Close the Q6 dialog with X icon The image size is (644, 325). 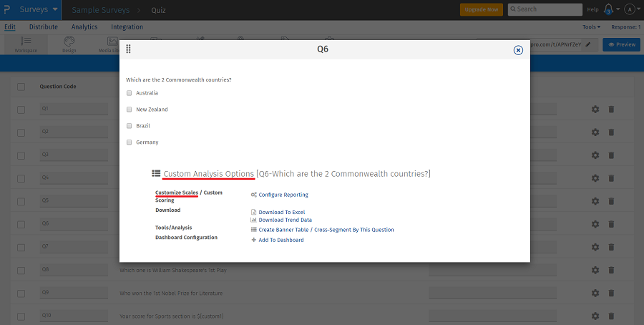pos(518,50)
